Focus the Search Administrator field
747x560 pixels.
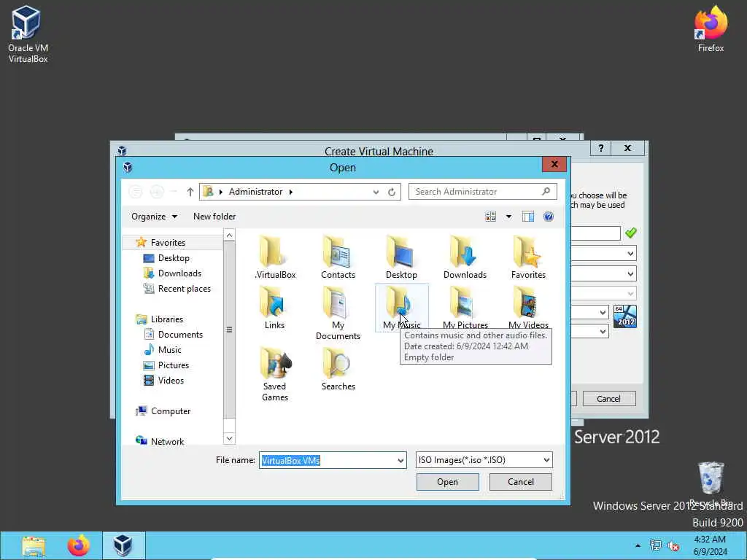pyautogui.click(x=476, y=192)
